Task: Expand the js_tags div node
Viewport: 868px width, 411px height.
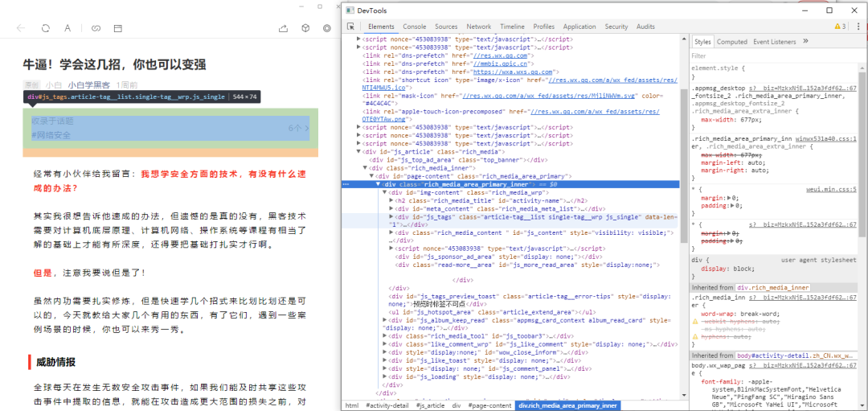Action: tap(391, 216)
